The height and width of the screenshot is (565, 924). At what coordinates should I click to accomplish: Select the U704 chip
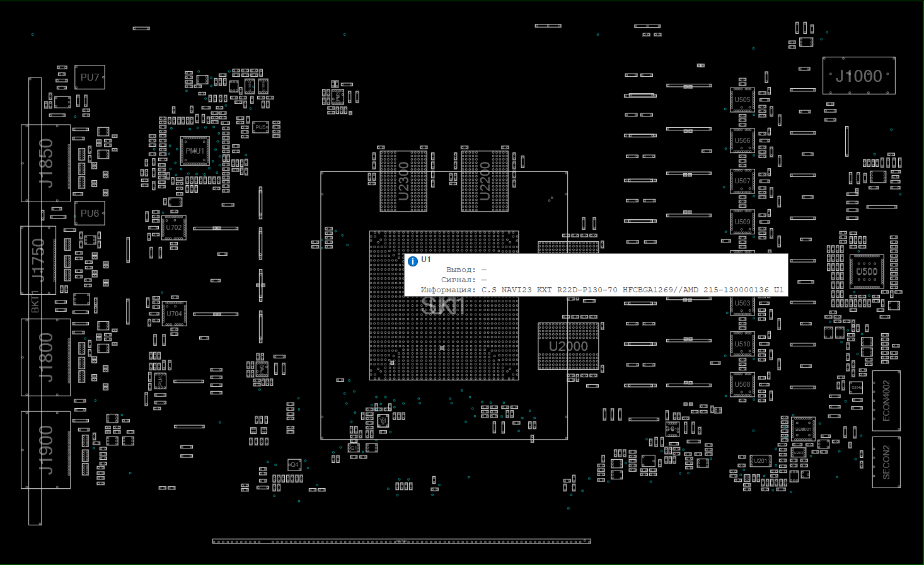(174, 314)
